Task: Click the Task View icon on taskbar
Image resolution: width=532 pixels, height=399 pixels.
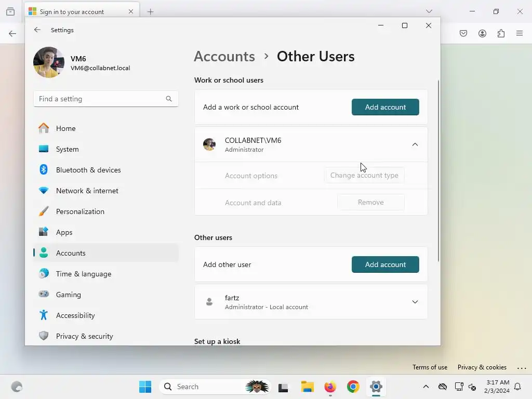Action: point(283,387)
